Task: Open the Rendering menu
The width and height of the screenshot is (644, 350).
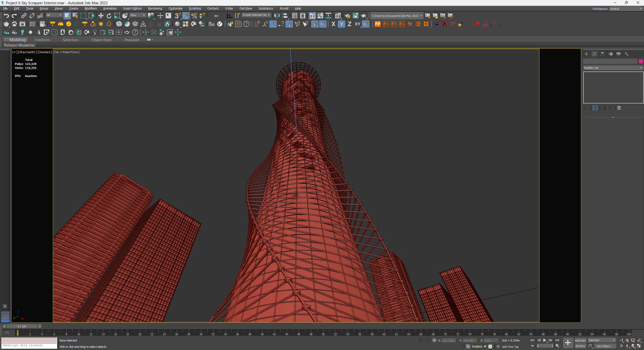Action: [155, 8]
